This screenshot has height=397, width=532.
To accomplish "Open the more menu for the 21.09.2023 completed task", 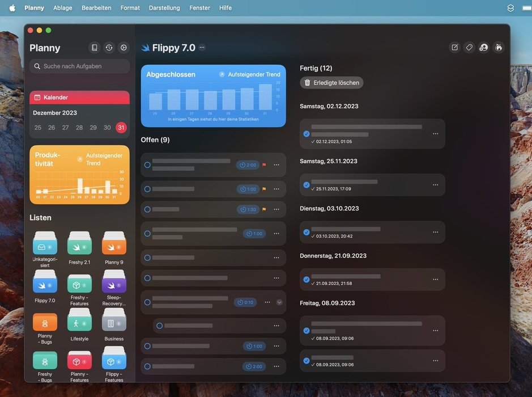I will coord(435,279).
